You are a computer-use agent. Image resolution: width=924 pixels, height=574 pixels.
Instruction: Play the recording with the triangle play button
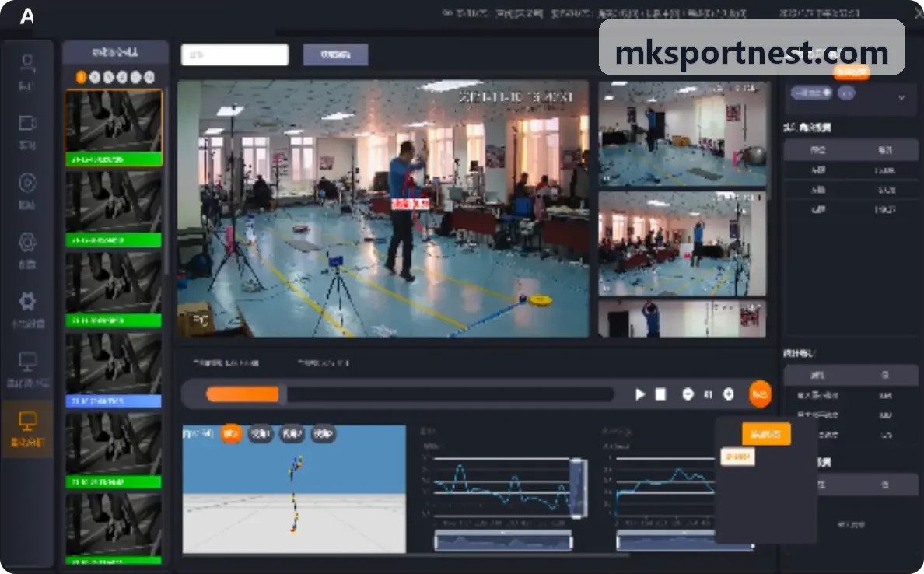641,394
